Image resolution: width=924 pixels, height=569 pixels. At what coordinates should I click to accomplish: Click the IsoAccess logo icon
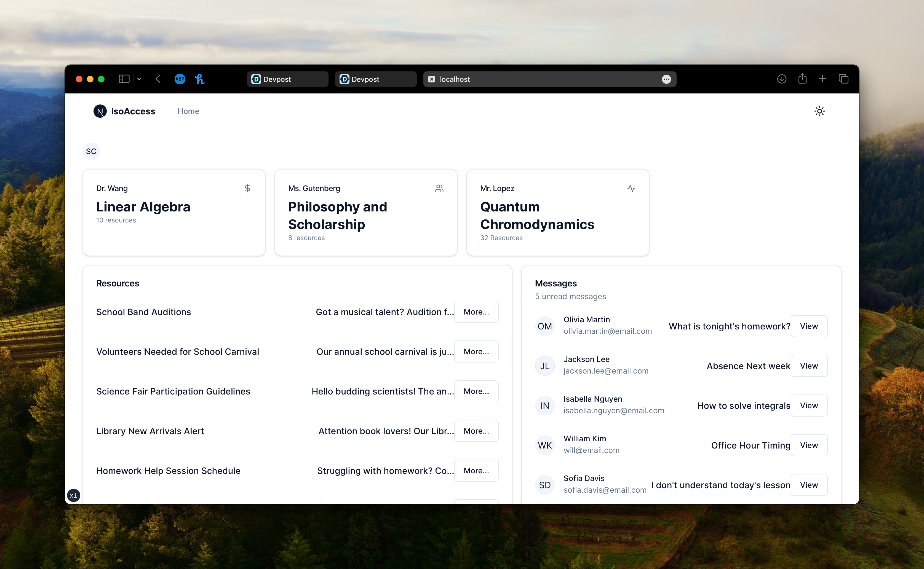(x=100, y=111)
